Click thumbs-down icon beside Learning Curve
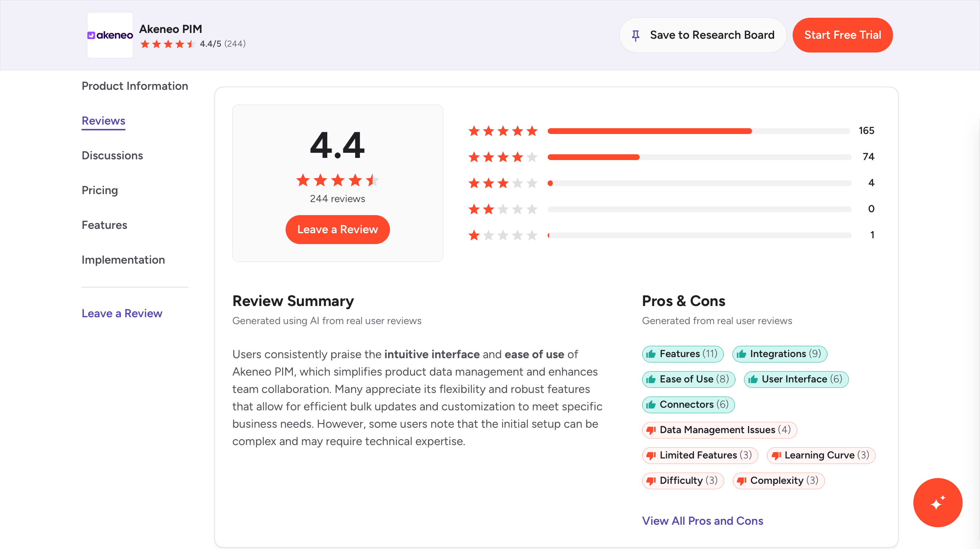This screenshot has height=549, width=980. pyautogui.click(x=776, y=456)
